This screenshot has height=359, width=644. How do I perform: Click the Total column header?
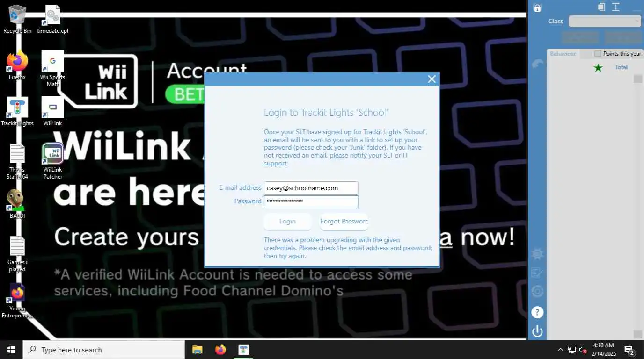click(x=621, y=67)
